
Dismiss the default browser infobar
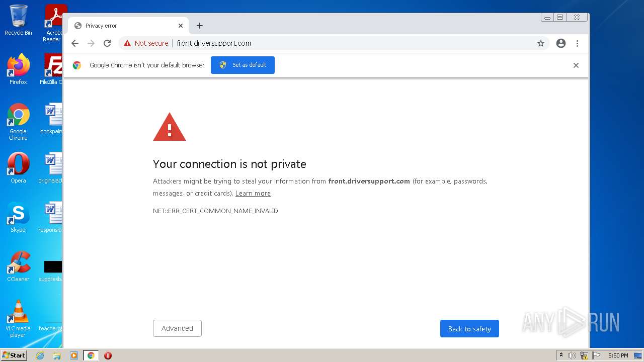(576, 65)
